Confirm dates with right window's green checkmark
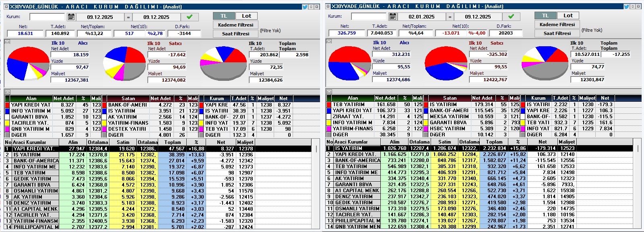 pyautogui.click(x=511, y=16)
